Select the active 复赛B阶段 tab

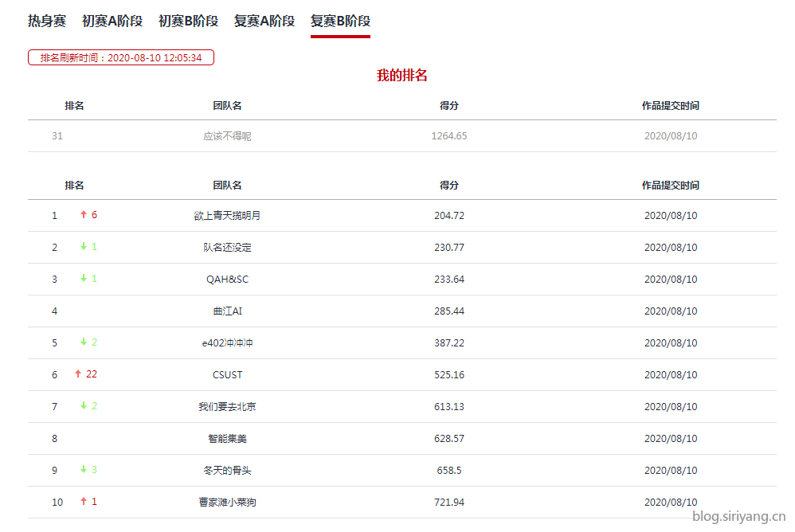340,22
